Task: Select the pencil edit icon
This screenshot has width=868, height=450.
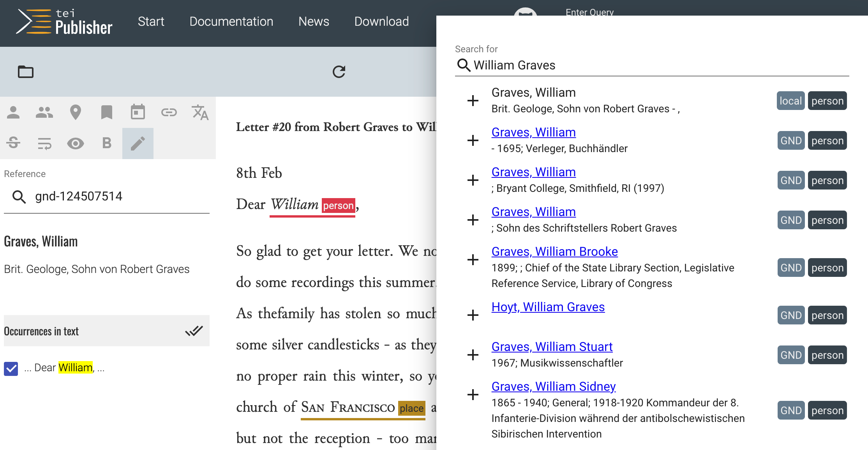Action: pyautogui.click(x=138, y=143)
